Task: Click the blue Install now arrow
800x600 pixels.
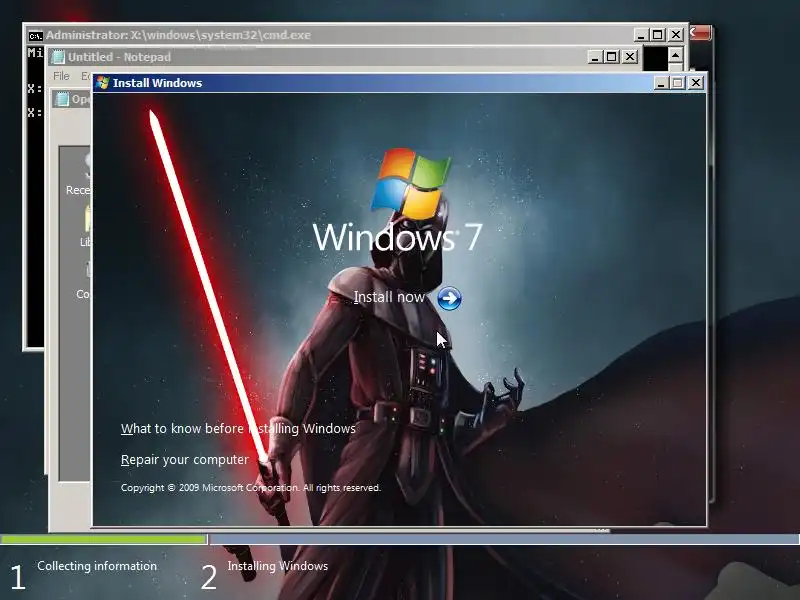Action: point(449,298)
